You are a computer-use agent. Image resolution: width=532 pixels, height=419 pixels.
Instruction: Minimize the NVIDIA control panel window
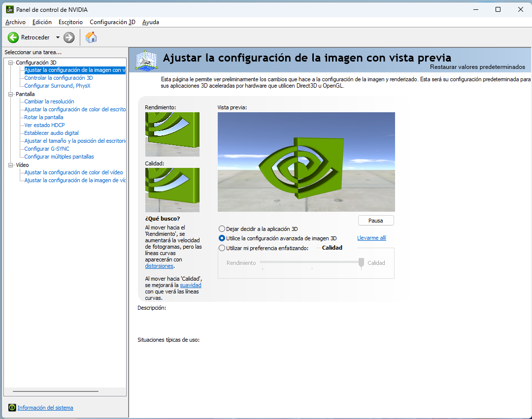coord(476,9)
